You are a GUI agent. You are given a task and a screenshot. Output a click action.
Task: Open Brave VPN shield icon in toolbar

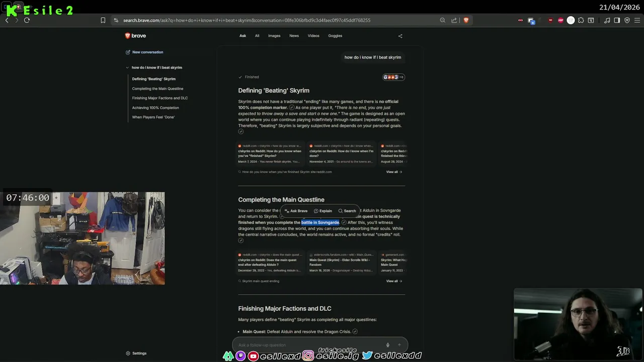pos(627,20)
